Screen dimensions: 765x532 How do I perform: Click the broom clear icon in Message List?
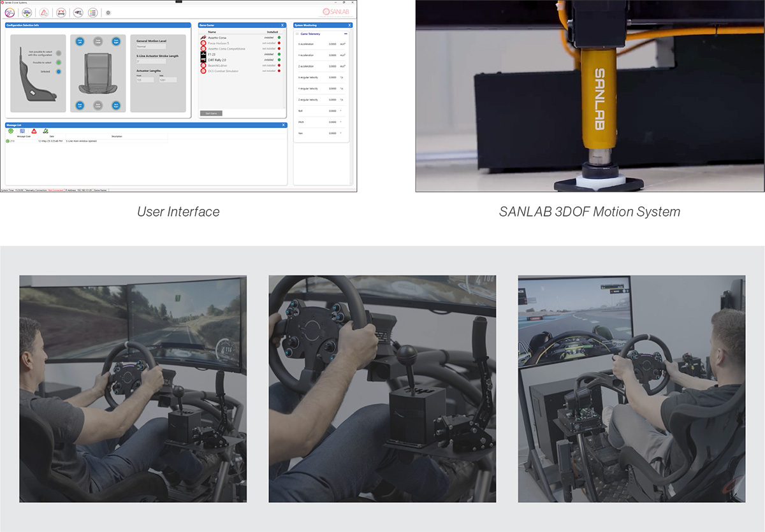pos(45,131)
